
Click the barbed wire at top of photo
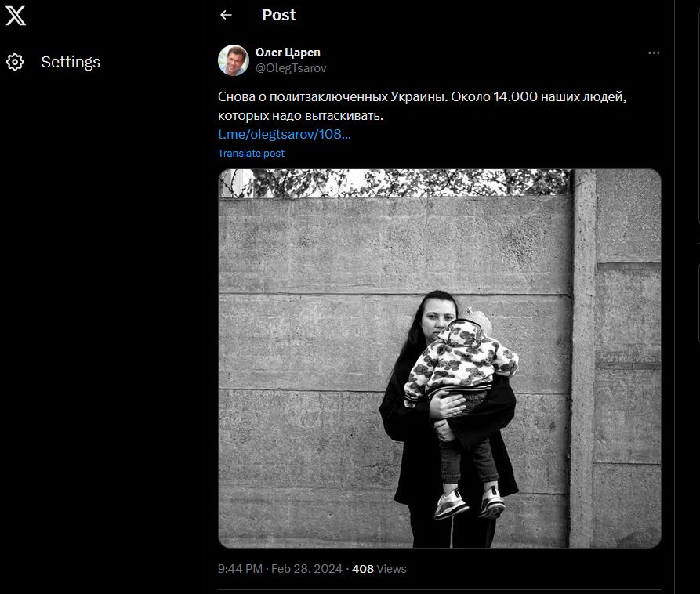tap(392, 183)
